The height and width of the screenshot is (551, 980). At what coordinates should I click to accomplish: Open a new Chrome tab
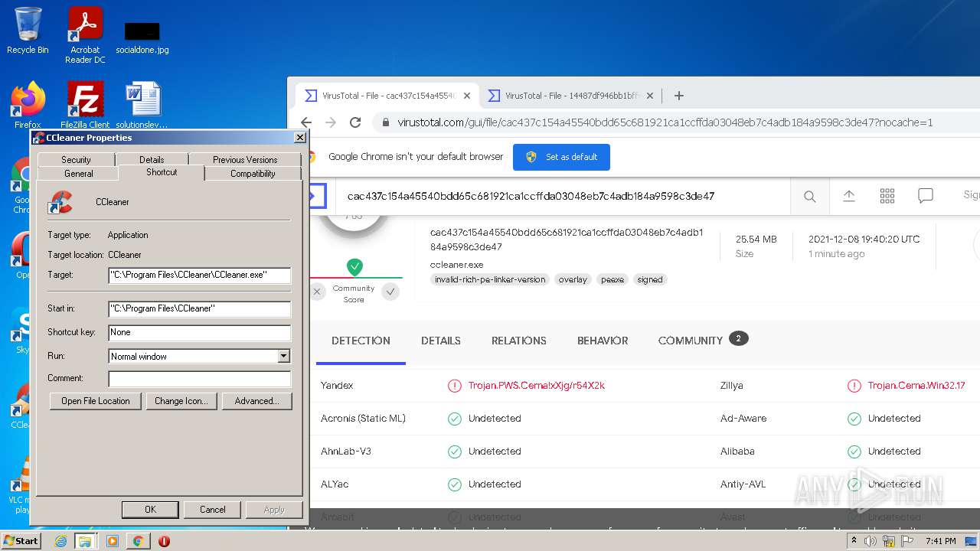click(x=678, y=96)
